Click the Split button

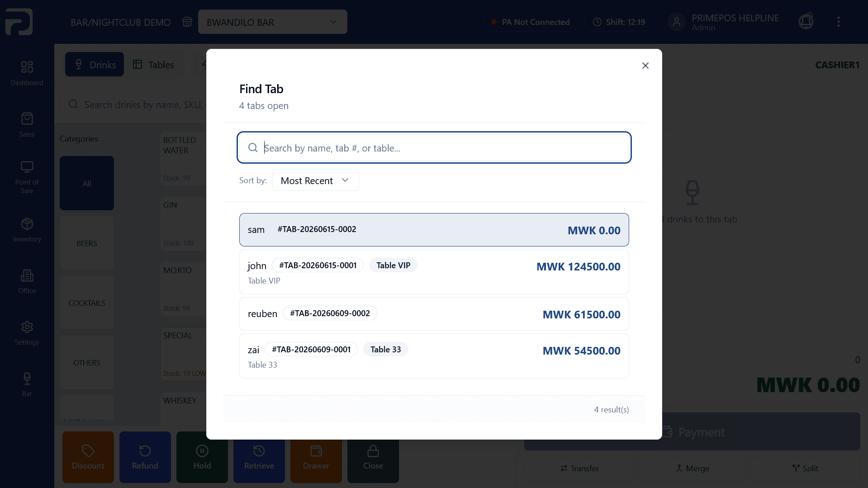(805, 468)
